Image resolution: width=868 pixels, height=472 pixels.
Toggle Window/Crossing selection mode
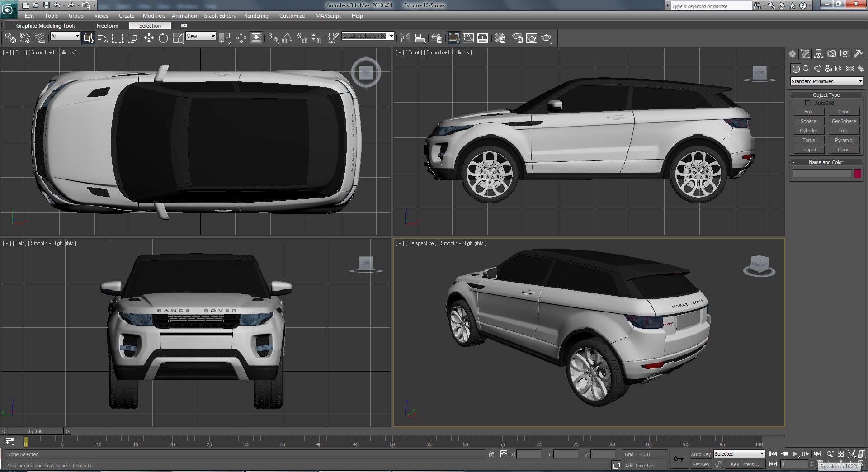coord(132,38)
